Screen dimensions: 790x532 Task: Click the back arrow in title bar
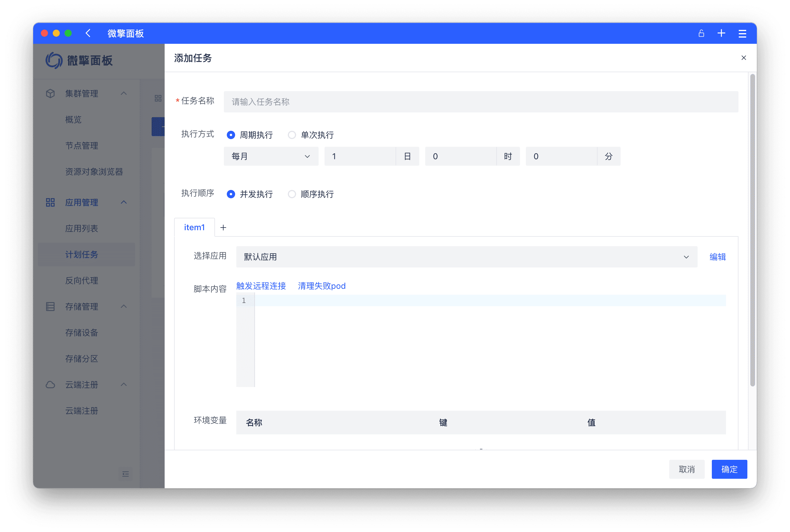point(88,33)
